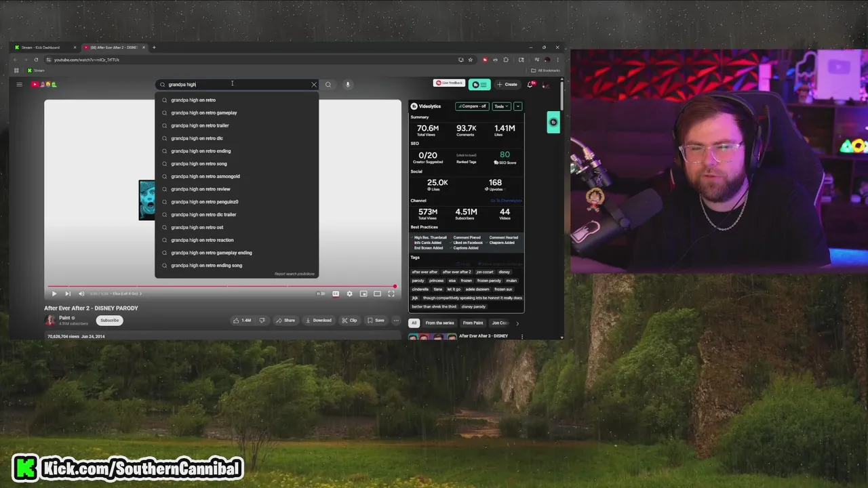Show more chips with right chevron
This screenshot has width=868, height=488.
tap(517, 323)
